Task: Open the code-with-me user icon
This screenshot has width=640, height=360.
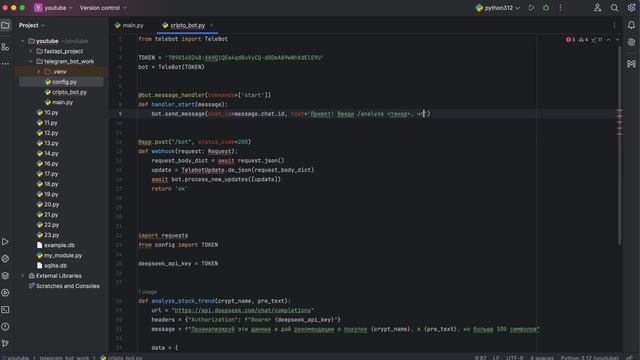Action: 598,8
